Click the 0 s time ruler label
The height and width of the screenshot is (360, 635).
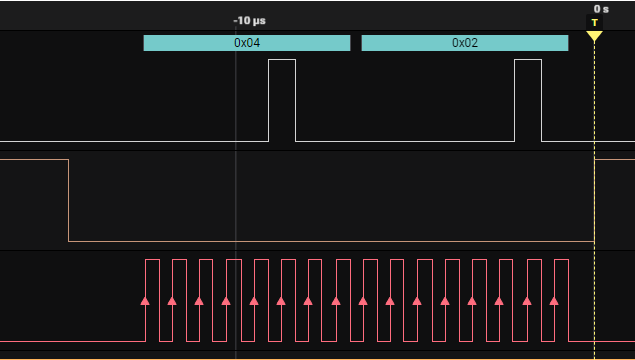pyautogui.click(x=601, y=9)
